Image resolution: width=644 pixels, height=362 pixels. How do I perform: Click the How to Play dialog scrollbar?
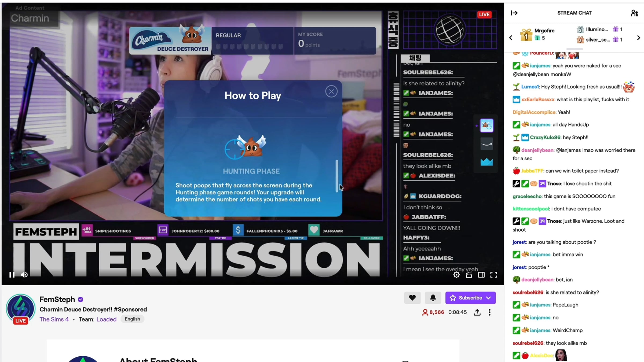pyautogui.click(x=337, y=176)
